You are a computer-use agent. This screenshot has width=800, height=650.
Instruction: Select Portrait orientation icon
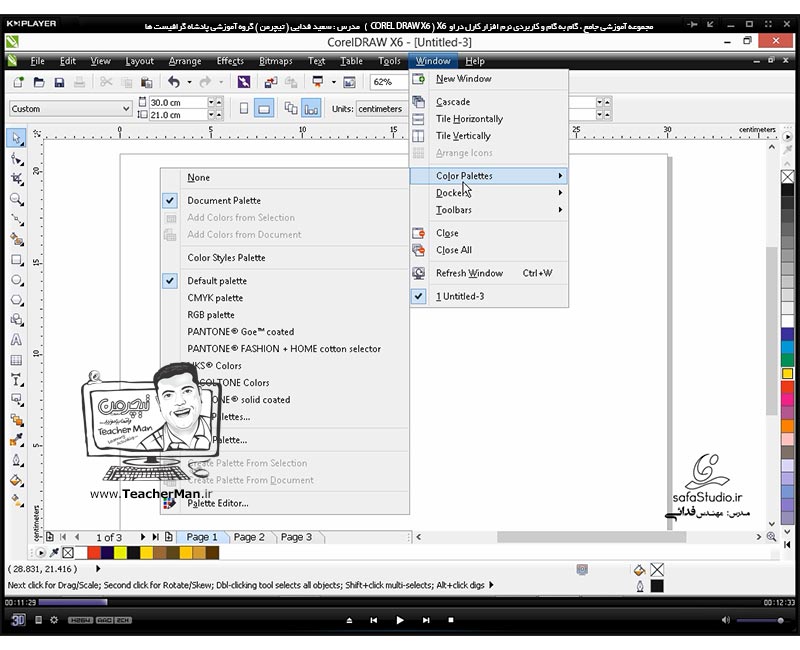[x=244, y=108]
